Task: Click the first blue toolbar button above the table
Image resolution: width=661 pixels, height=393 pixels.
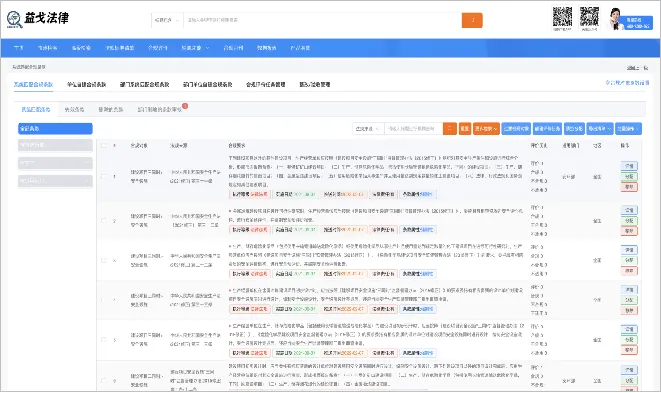Action: click(516, 129)
